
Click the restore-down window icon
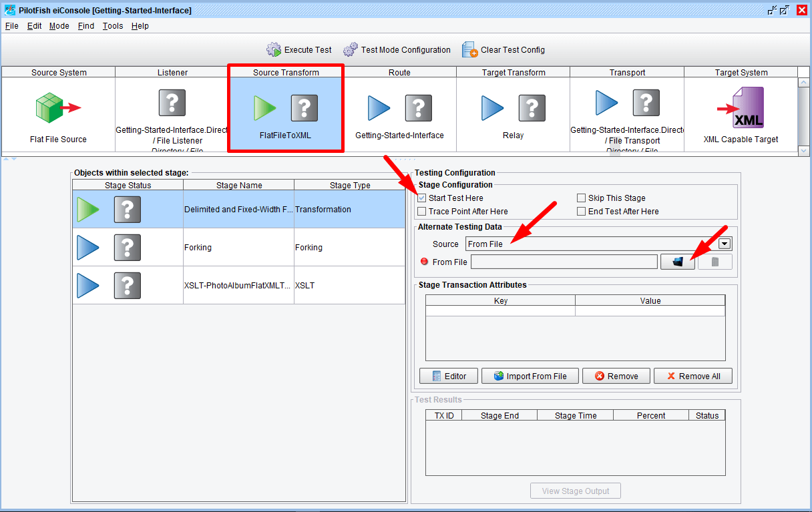click(x=773, y=10)
